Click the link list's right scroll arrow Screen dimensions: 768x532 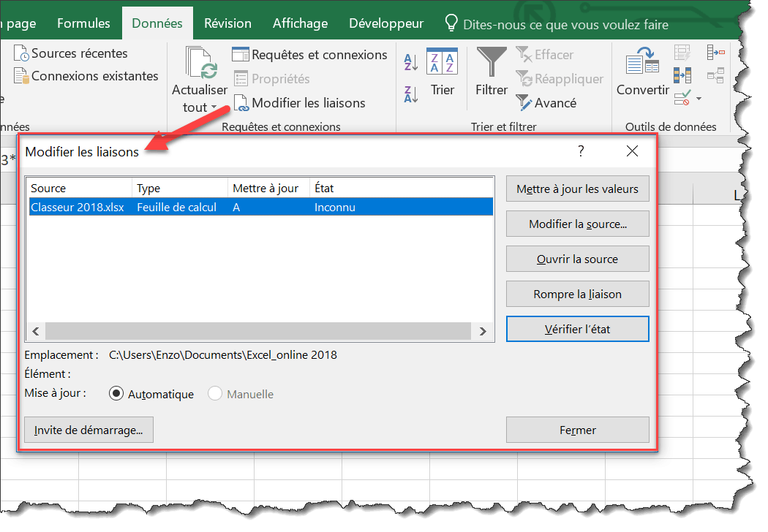(x=483, y=331)
